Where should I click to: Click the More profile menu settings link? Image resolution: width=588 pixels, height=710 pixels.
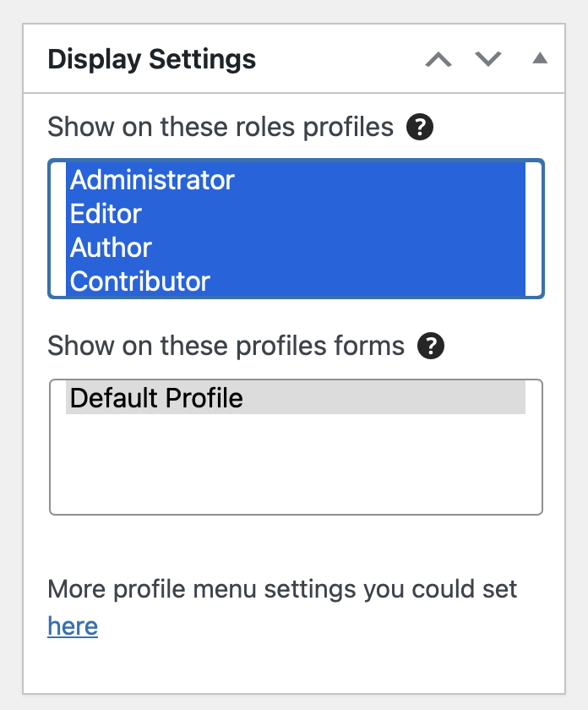[x=72, y=626]
